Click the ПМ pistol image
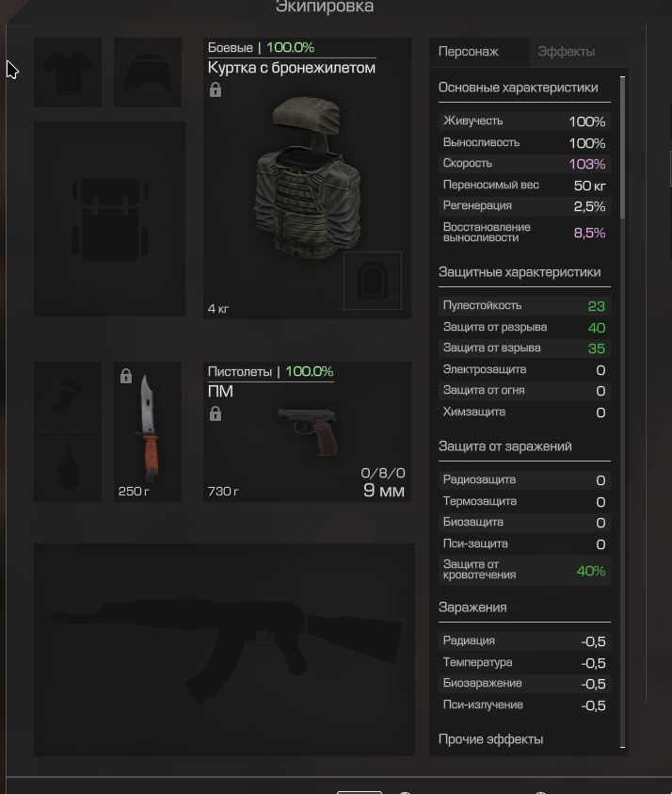 (x=309, y=432)
